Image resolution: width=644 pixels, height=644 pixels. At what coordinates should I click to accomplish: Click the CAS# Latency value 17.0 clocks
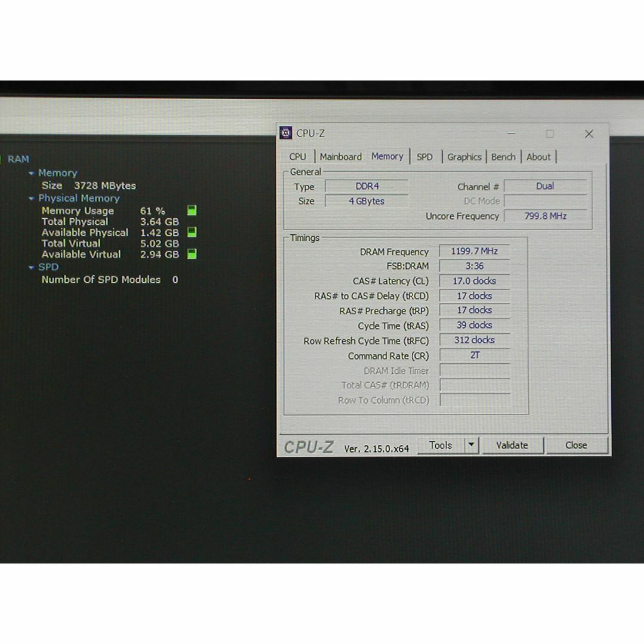(x=475, y=281)
